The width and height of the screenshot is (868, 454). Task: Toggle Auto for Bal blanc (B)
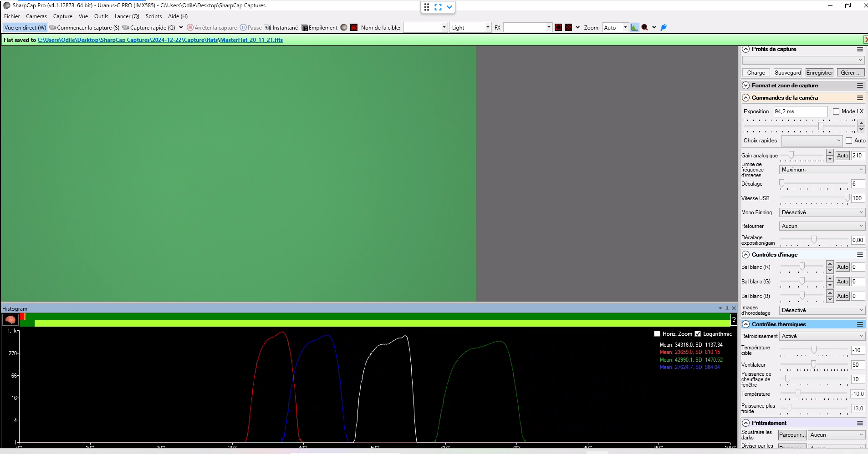click(842, 296)
